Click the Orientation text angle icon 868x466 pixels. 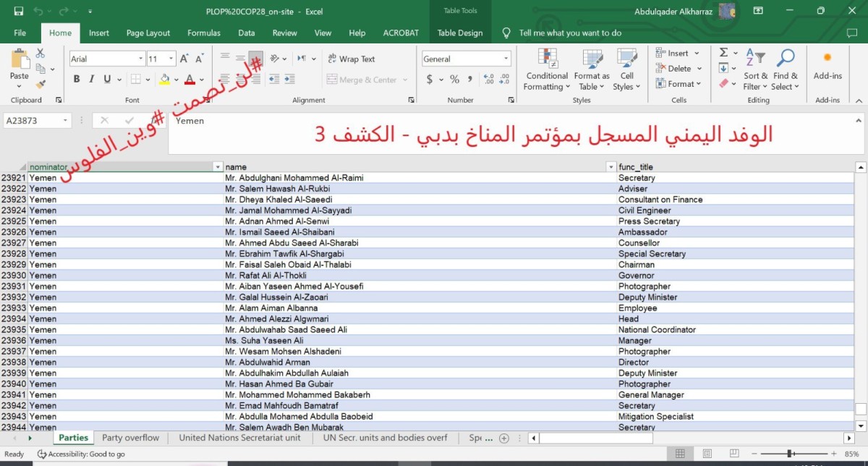point(275,58)
